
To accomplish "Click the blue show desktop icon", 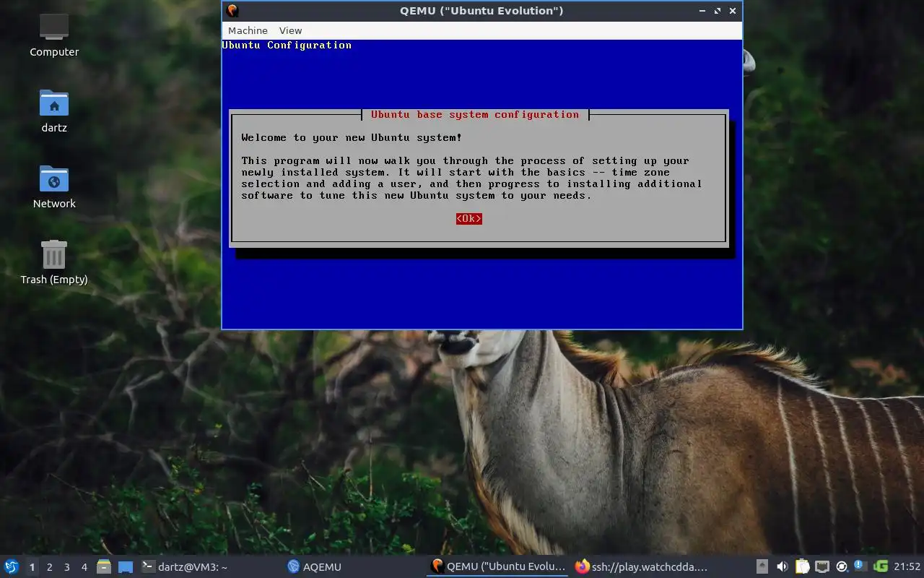I will point(125,566).
